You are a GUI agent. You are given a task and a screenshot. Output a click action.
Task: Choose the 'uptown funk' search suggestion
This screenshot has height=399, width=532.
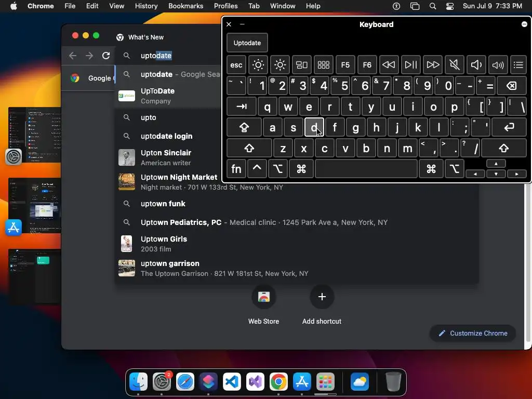[x=297, y=204]
